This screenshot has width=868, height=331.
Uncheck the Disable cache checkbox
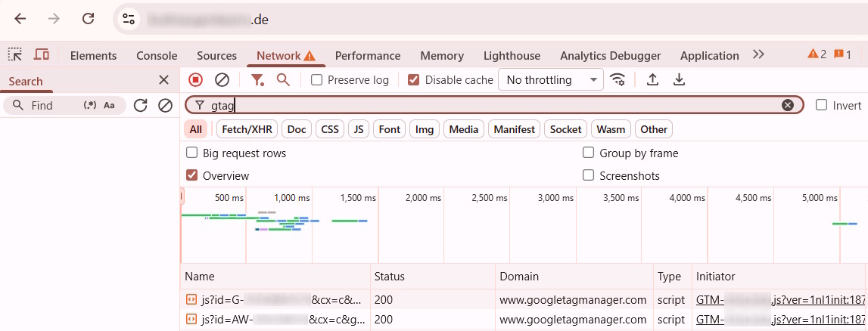[x=414, y=80]
